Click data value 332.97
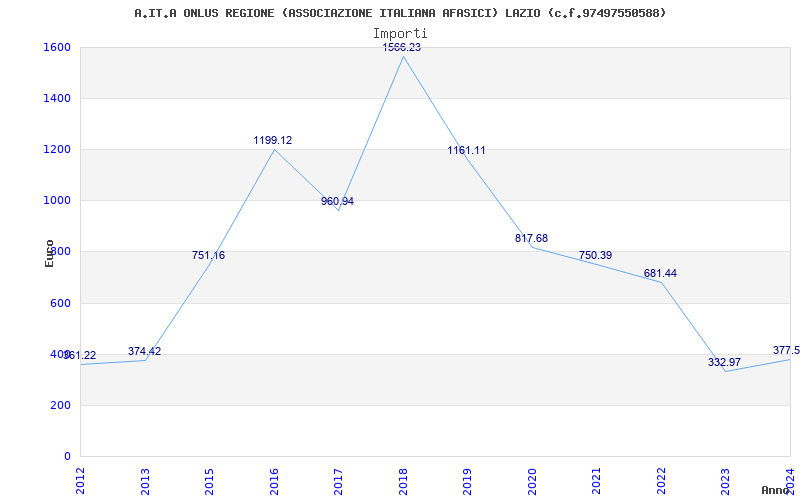 click(x=724, y=363)
